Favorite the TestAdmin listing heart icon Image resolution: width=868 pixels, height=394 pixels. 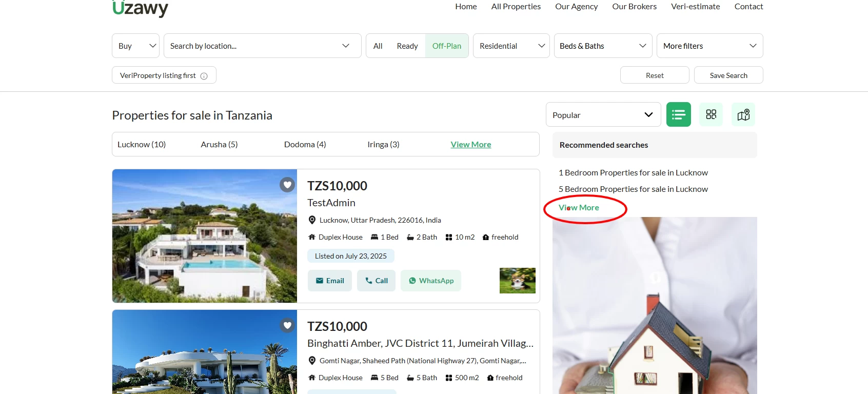tap(287, 185)
